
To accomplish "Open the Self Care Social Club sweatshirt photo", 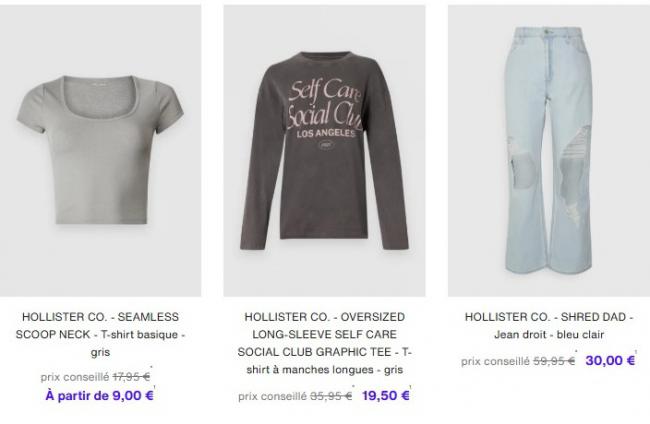I will coord(324,150).
